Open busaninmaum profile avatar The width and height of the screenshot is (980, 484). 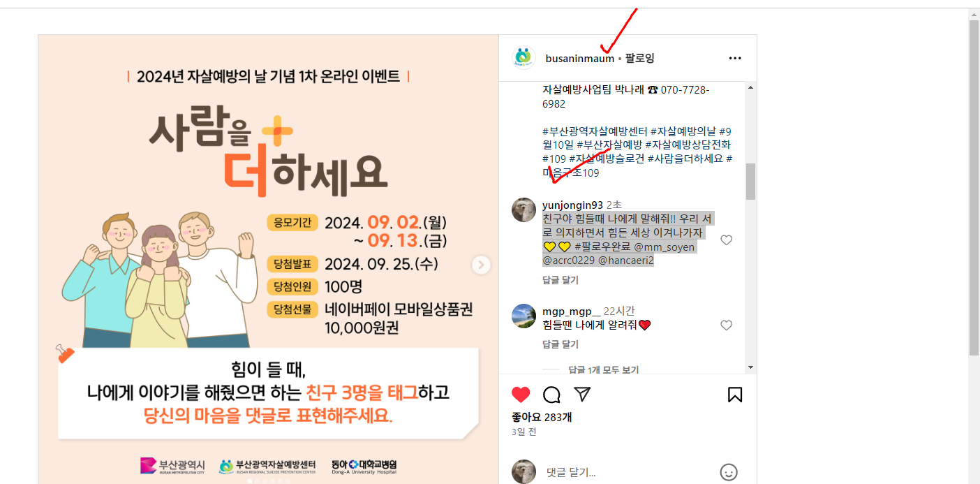pyautogui.click(x=524, y=58)
